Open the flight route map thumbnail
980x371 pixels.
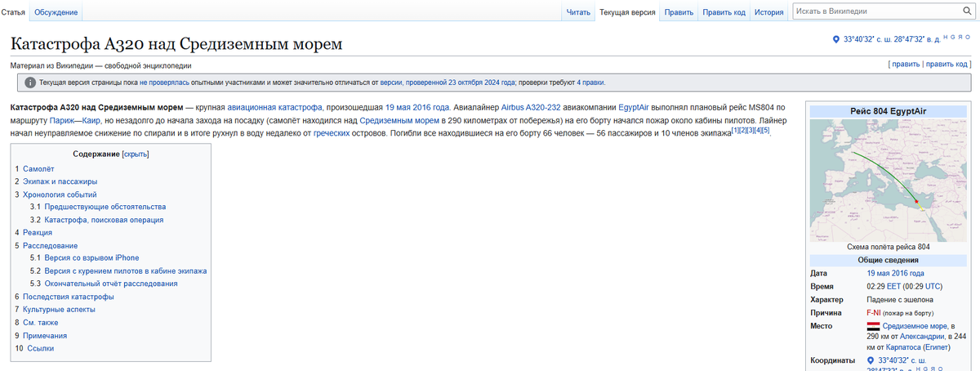click(888, 180)
